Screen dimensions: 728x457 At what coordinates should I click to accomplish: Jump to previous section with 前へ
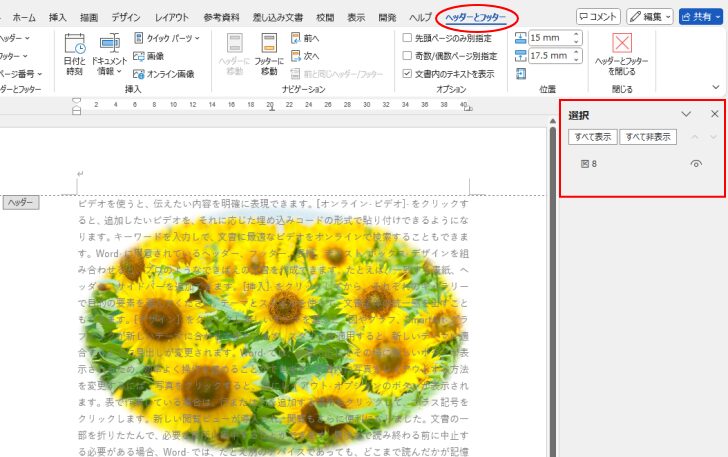pyautogui.click(x=305, y=38)
